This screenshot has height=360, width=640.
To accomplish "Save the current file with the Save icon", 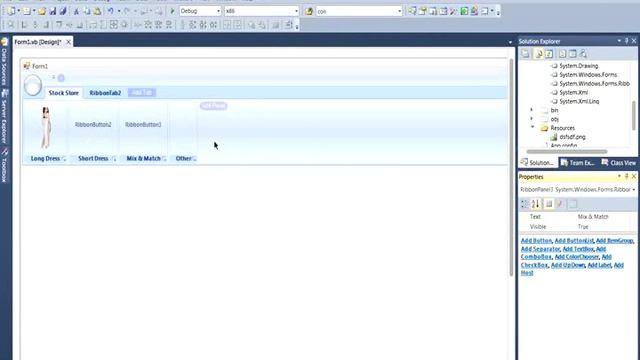I will [x=53, y=11].
